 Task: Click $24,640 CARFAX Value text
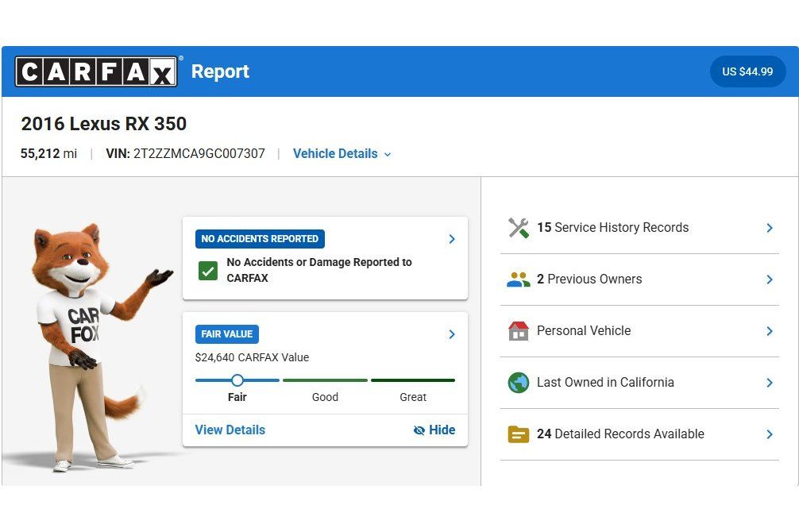(253, 358)
